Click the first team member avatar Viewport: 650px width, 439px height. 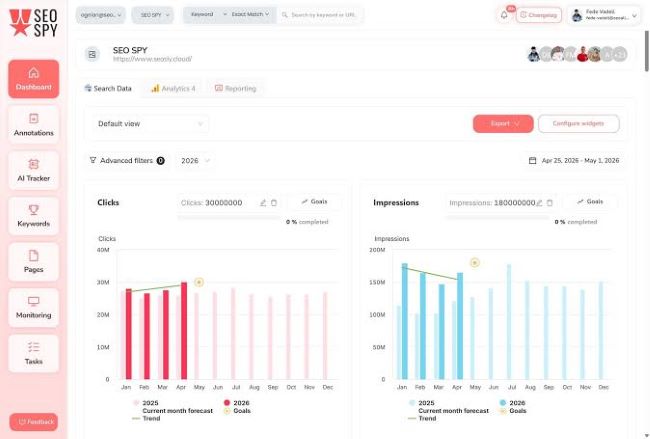tap(534, 54)
